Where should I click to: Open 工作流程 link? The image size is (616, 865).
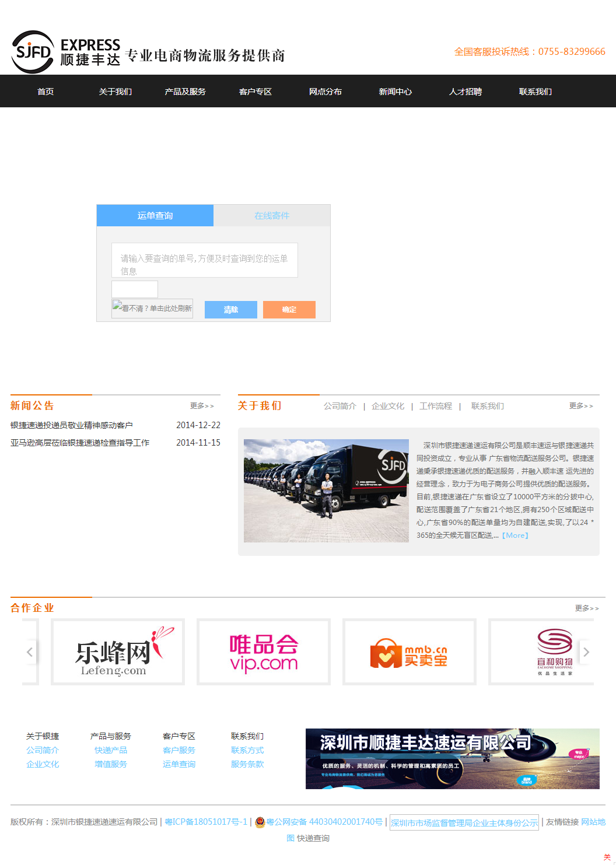click(436, 406)
